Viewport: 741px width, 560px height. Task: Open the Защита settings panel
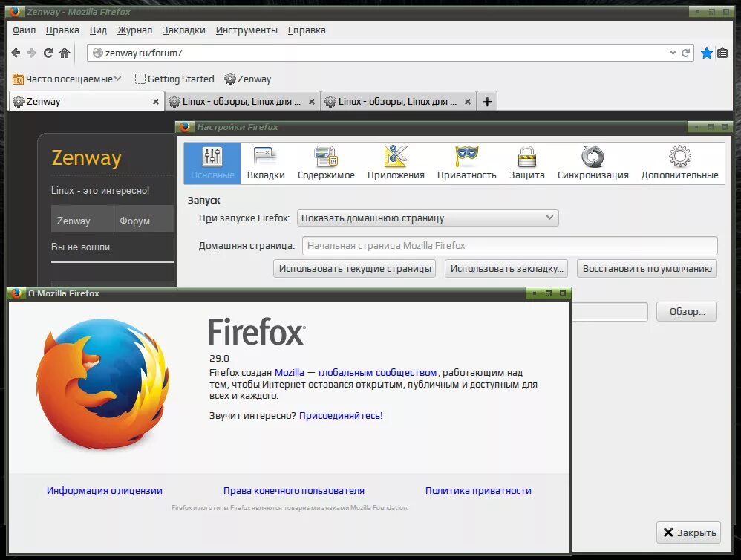coord(527,163)
